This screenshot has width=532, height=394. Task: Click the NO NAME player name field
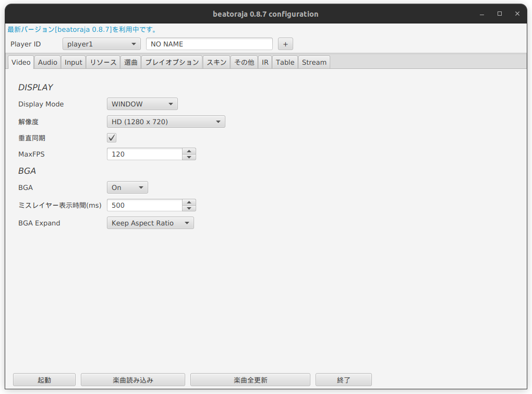click(x=209, y=44)
